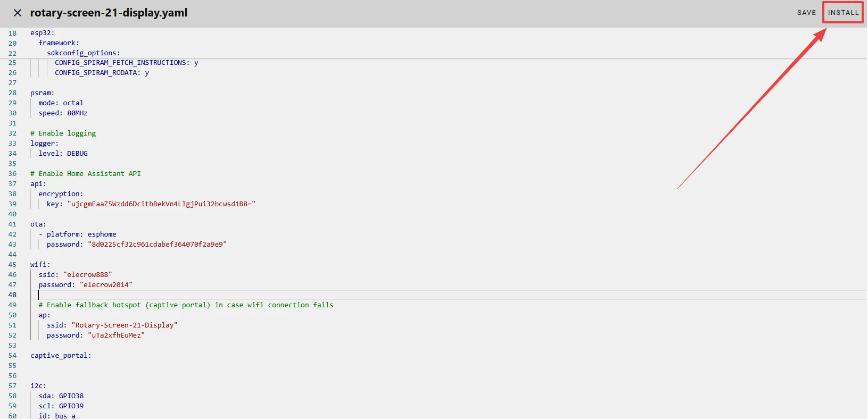Select the sticky 'framework:' scope line
The width and height of the screenshot is (868, 420).
(x=59, y=43)
